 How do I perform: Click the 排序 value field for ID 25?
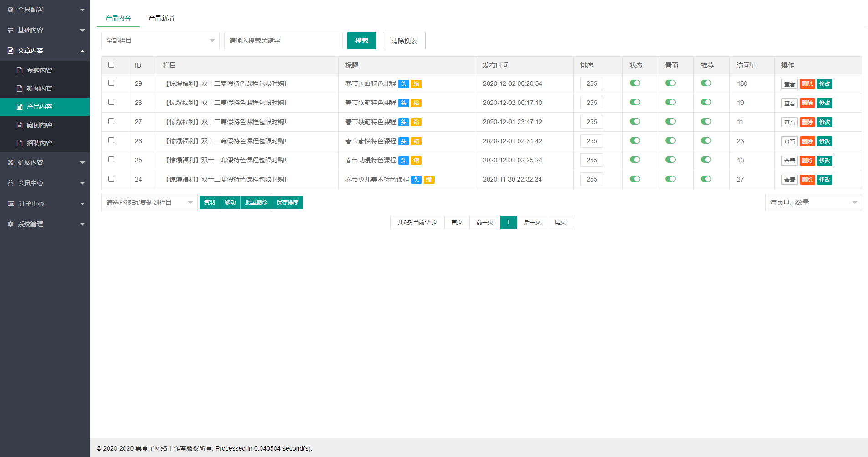pos(592,160)
